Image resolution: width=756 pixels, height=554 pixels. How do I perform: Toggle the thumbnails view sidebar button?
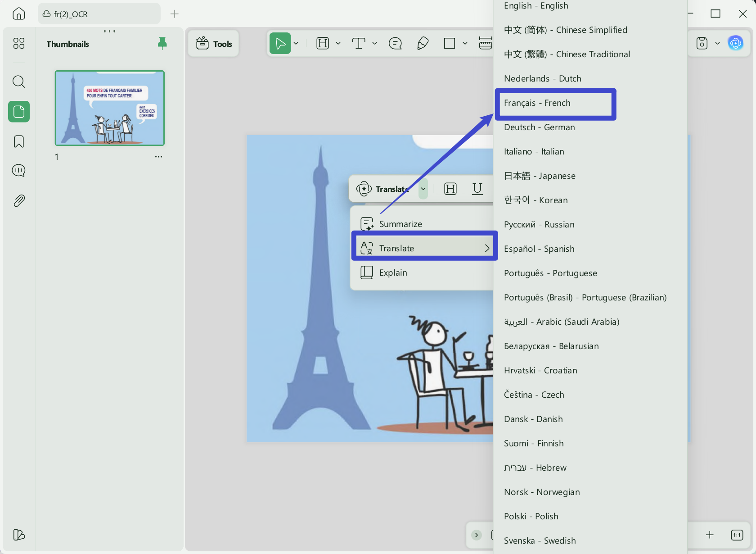(x=19, y=111)
